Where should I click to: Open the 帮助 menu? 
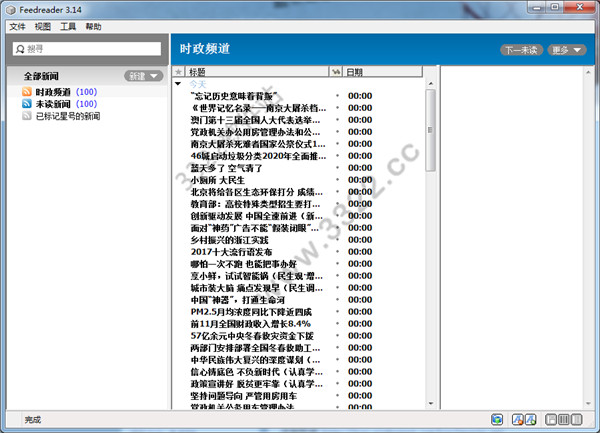(x=93, y=26)
